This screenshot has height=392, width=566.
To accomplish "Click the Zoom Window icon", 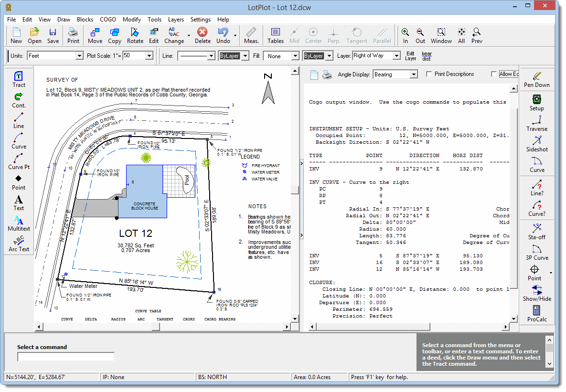I will (x=441, y=36).
